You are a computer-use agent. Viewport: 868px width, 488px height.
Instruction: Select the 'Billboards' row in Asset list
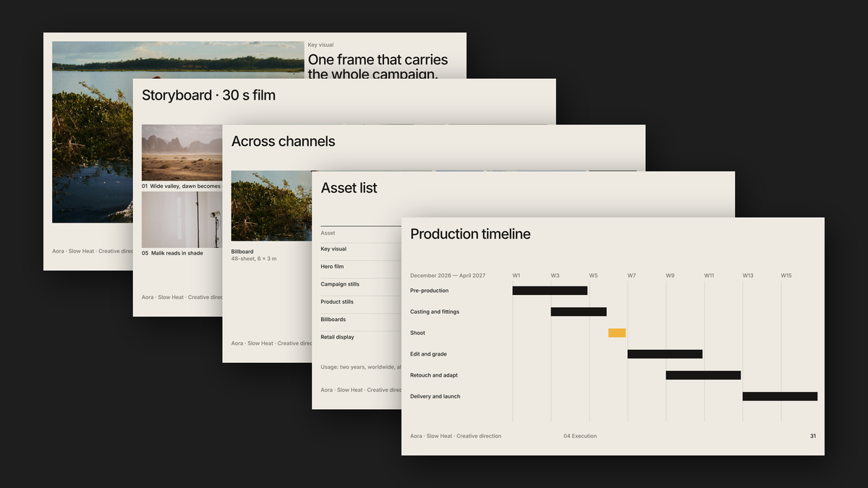coord(361,320)
